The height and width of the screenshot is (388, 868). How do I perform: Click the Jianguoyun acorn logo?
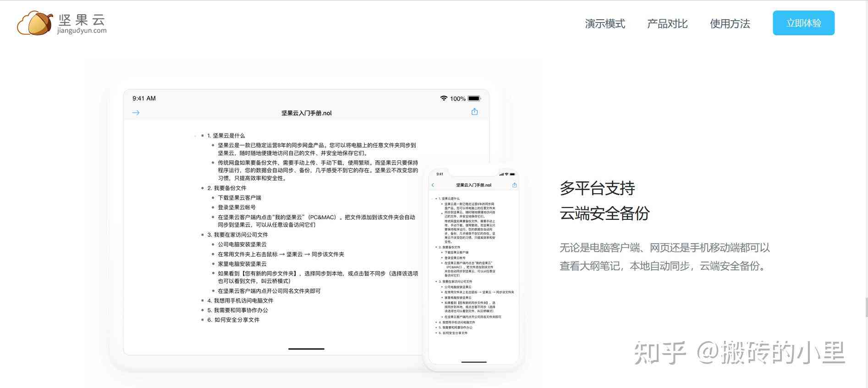[x=35, y=23]
